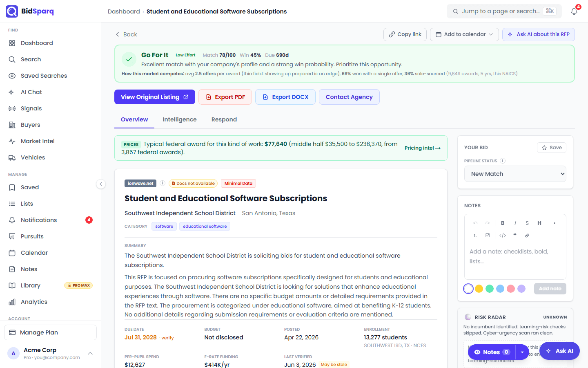Switch to the Intelligence tab
This screenshot has height=368, width=588.
tap(180, 119)
